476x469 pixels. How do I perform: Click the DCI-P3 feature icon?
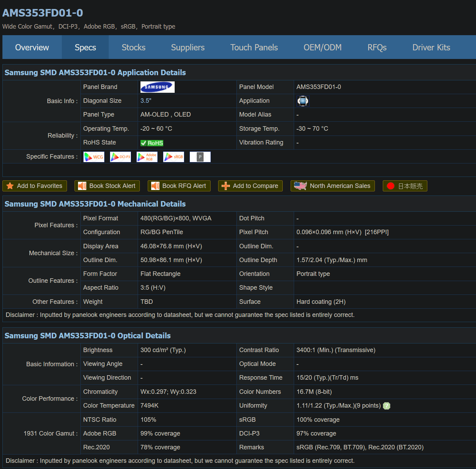120,157
